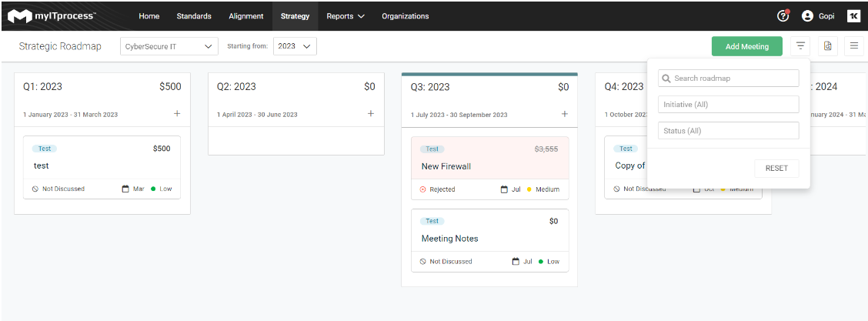Click the green Low dot on Meeting Notes
The image size is (868, 321).
541,261
